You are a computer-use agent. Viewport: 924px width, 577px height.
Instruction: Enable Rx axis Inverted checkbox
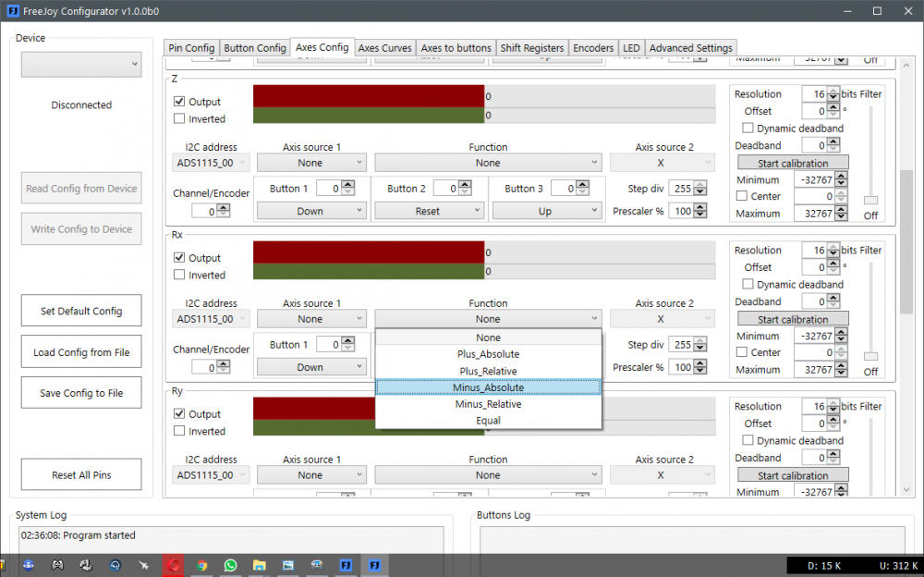179,275
